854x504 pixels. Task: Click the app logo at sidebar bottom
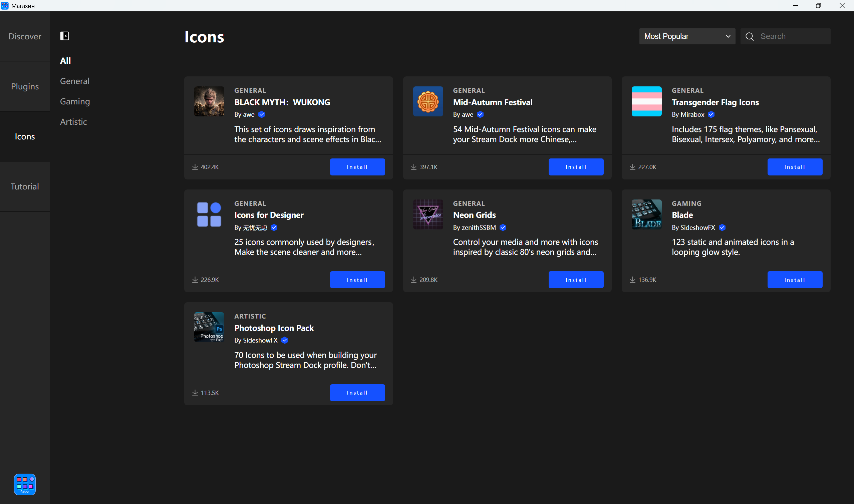(x=25, y=484)
